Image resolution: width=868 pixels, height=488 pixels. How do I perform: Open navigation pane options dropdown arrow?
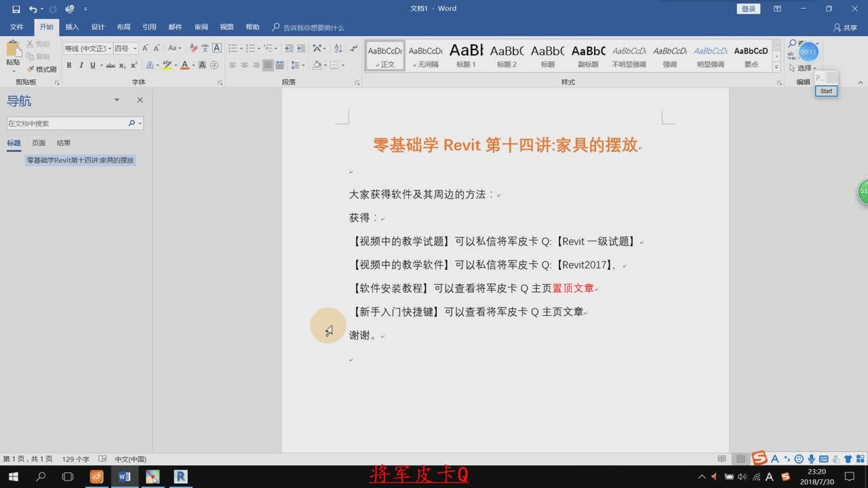pos(117,100)
